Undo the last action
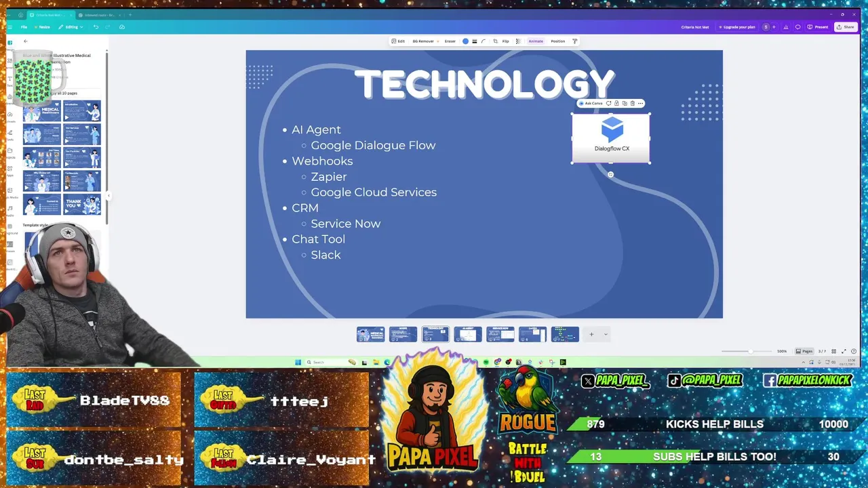 point(96,27)
